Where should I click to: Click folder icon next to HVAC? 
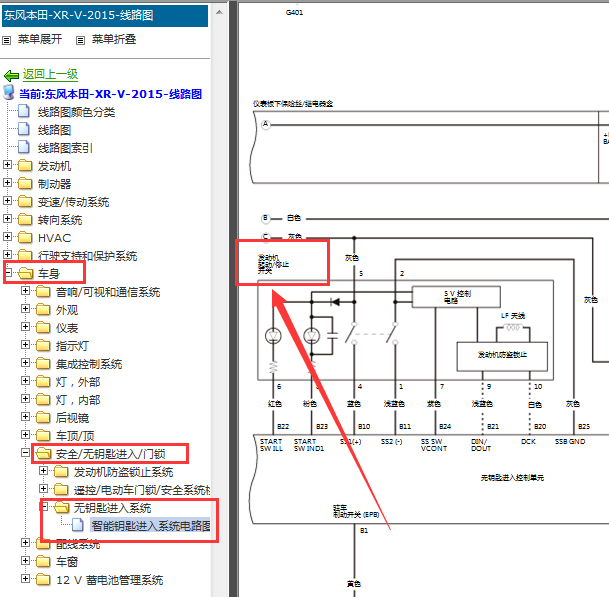coord(25,237)
